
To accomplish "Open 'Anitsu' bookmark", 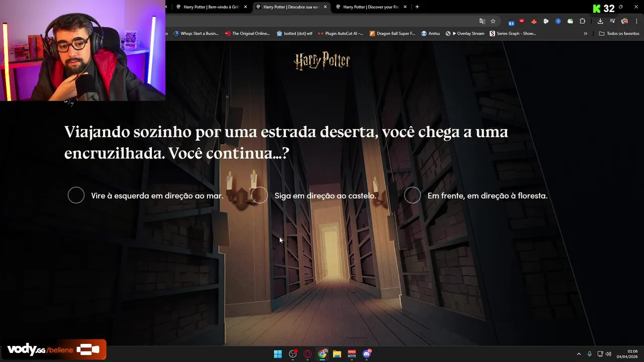I will click(x=431, y=34).
